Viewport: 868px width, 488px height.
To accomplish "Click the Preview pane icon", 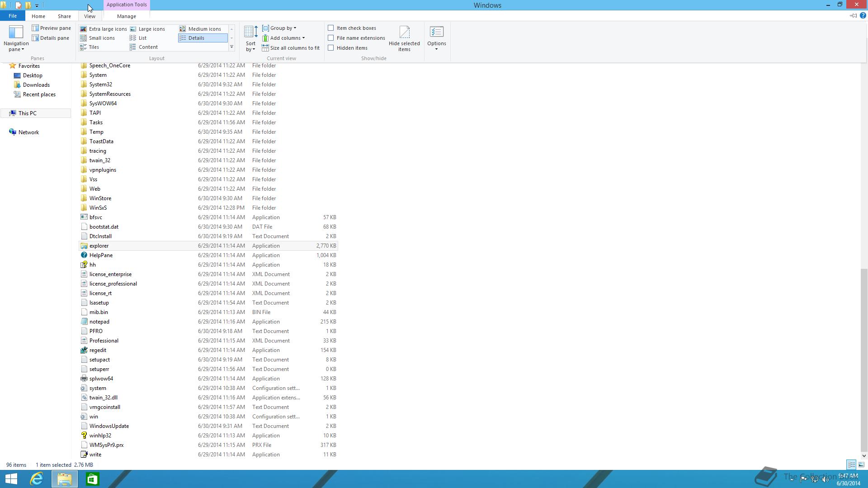I will pos(35,28).
